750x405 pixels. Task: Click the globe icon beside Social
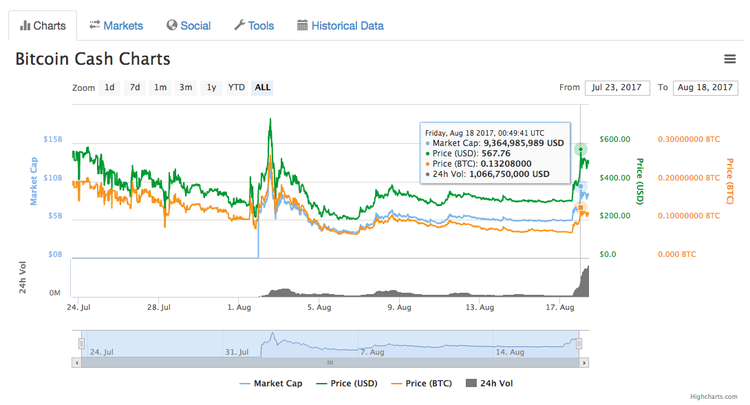pos(172,25)
